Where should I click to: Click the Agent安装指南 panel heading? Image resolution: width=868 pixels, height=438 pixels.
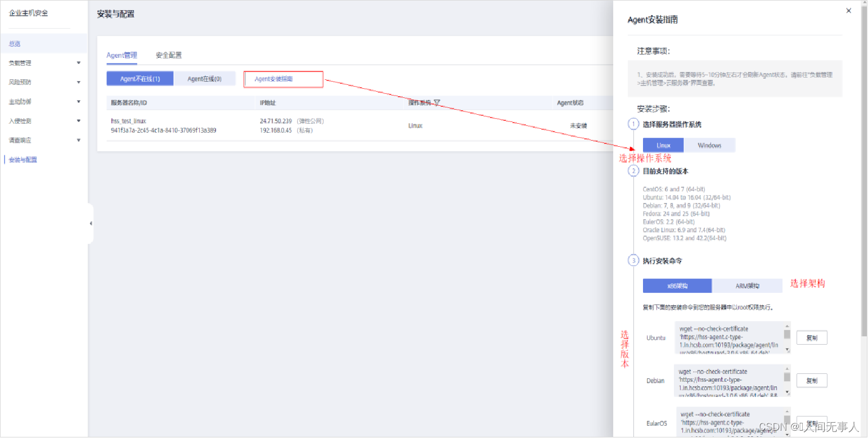[x=653, y=20]
